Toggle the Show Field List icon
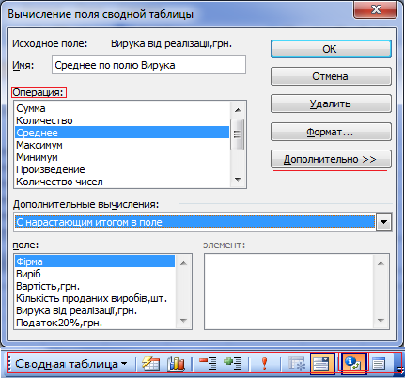 [378, 364]
